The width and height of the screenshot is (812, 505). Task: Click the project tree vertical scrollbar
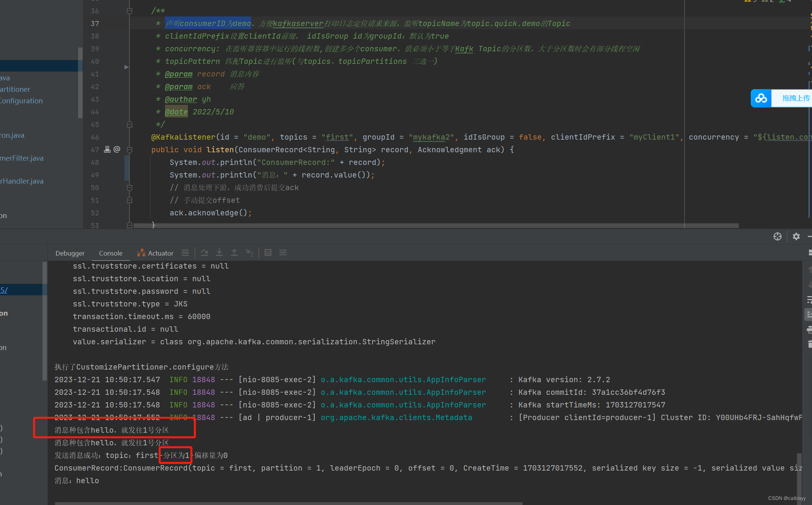[80, 82]
